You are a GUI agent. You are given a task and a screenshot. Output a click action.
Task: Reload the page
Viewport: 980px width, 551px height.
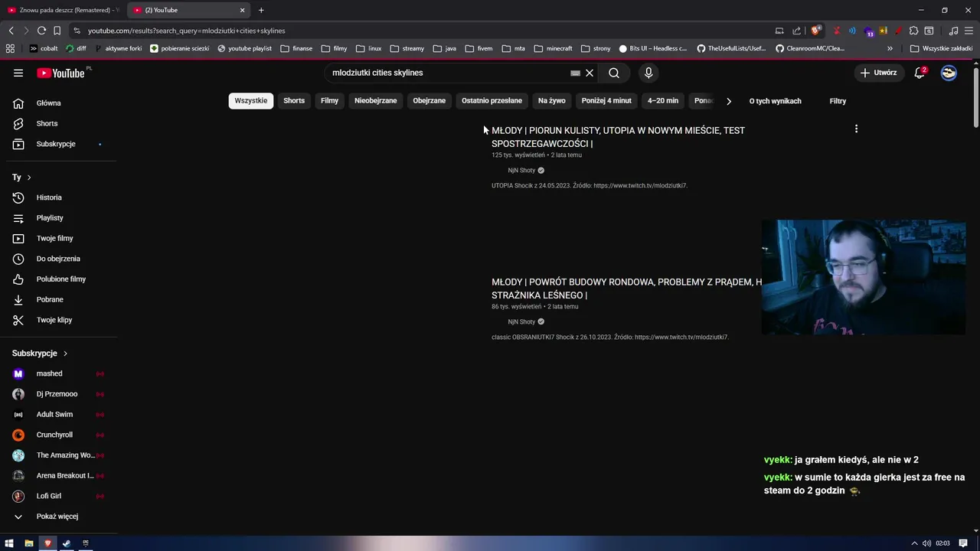click(41, 31)
